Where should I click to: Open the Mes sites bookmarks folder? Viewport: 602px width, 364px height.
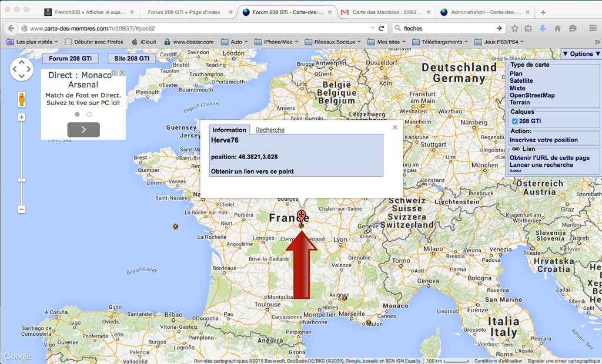(386, 42)
